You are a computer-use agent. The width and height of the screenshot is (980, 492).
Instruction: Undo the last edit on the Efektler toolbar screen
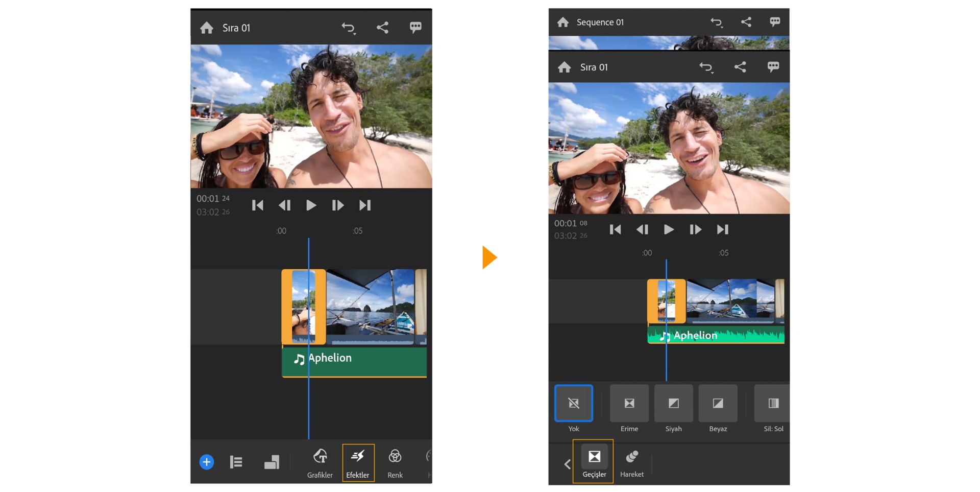coord(349,28)
